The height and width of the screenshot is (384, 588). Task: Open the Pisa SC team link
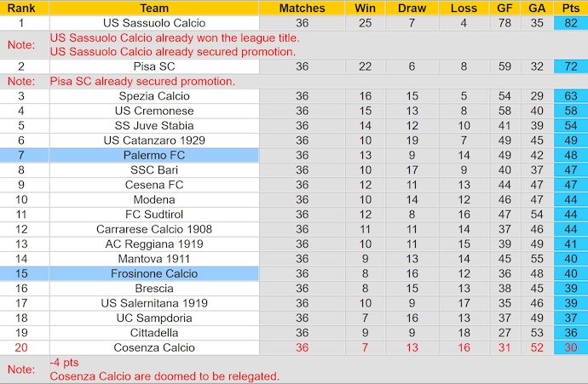(x=154, y=66)
